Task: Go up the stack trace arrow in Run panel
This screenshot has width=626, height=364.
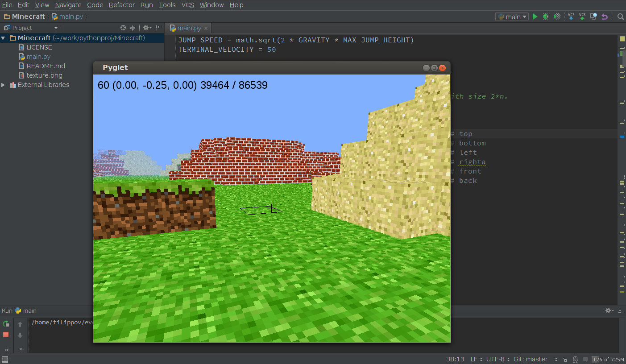Action: (x=20, y=324)
